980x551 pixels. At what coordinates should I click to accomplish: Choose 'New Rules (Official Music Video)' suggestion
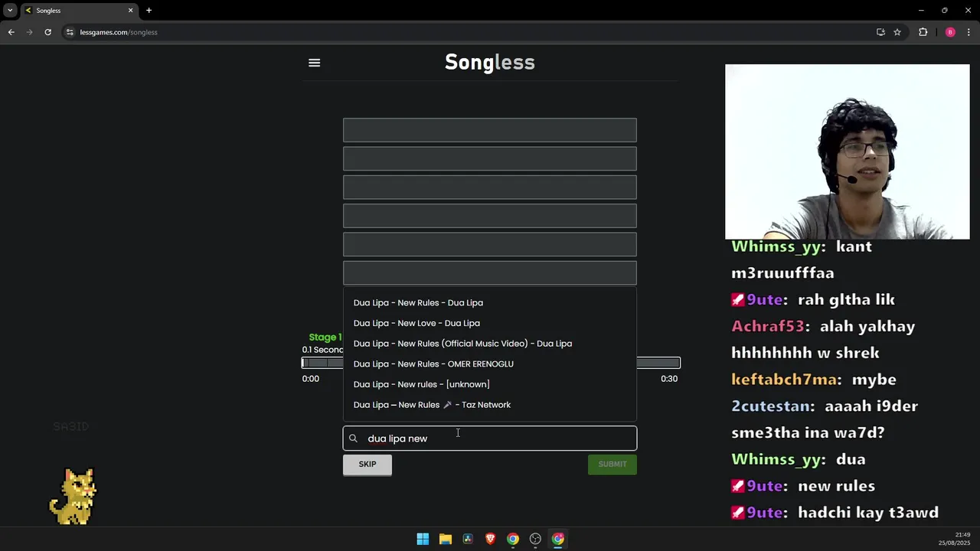pos(462,344)
